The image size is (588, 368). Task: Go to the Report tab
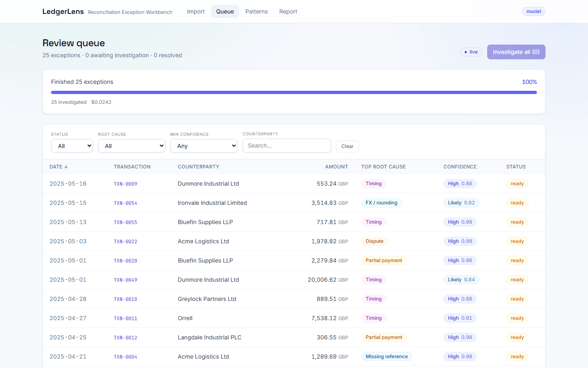click(x=288, y=11)
